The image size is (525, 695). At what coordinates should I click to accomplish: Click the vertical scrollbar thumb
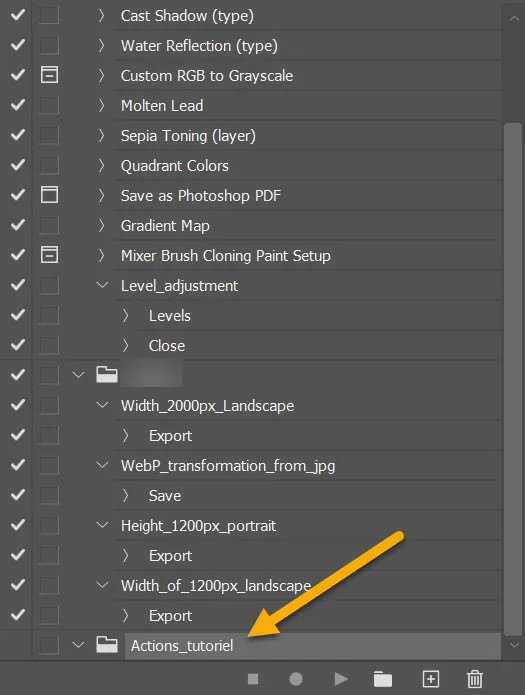pyautogui.click(x=513, y=379)
